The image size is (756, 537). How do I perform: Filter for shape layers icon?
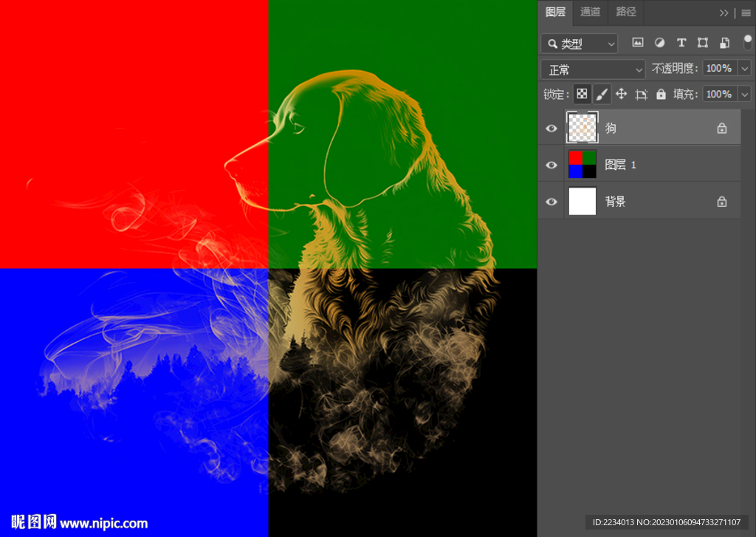pyautogui.click(x=703, y=43)
